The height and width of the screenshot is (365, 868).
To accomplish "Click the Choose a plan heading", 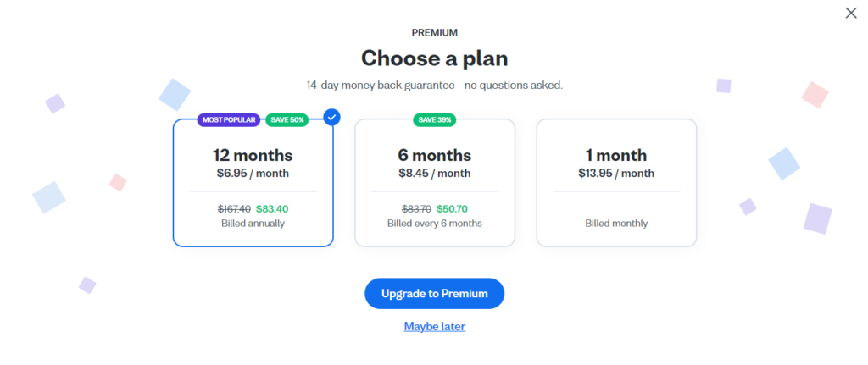I will [x=435, y=58].
